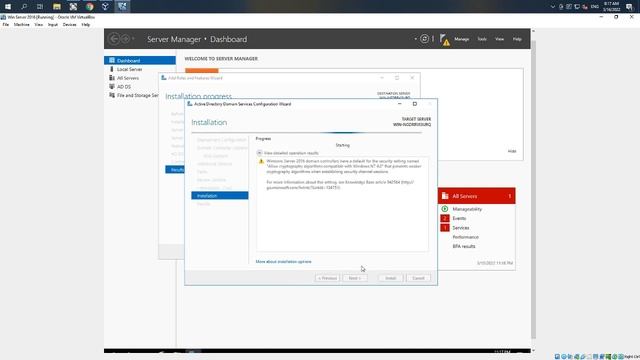Click the red Services count badge
640x360 pixels.
point(444,228)
